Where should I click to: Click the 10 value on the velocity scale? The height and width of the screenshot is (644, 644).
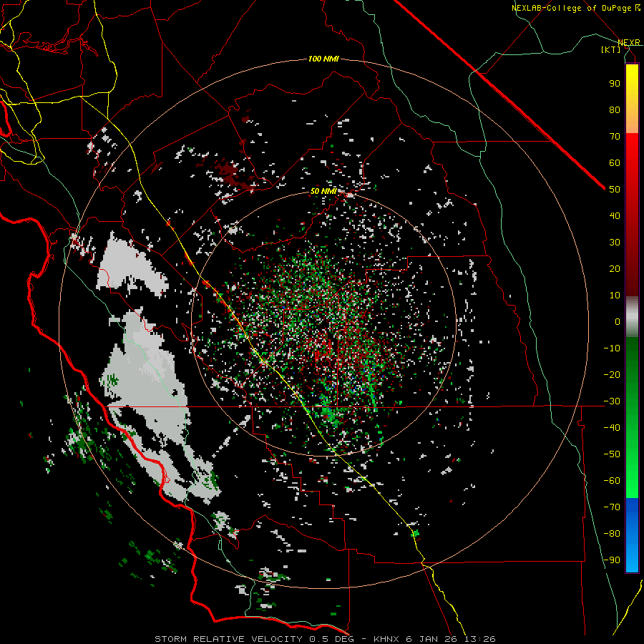coord(615,296)
